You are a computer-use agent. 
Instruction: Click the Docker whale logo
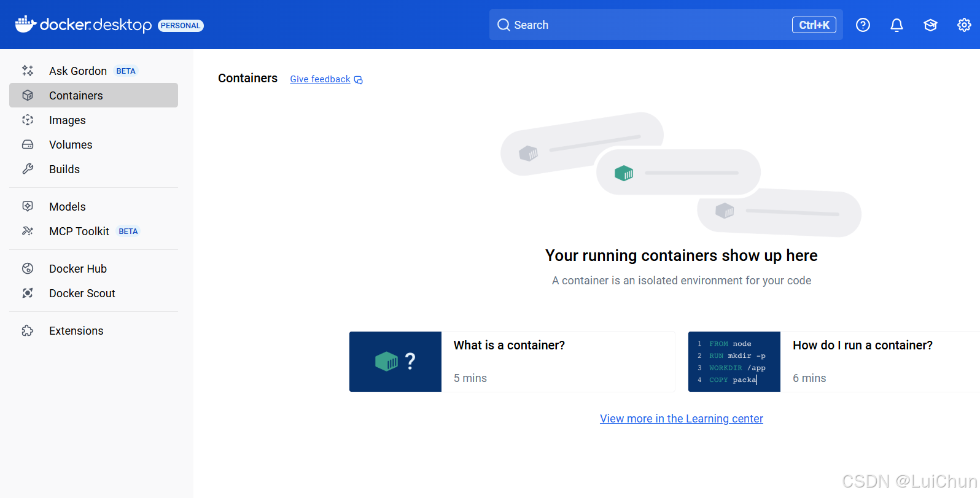coord(26,25)
